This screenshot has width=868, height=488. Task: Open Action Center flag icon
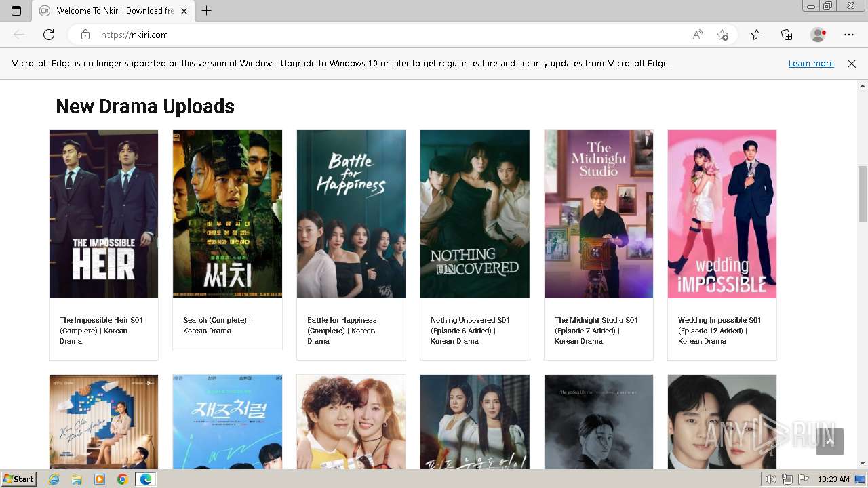pos(802,479)
